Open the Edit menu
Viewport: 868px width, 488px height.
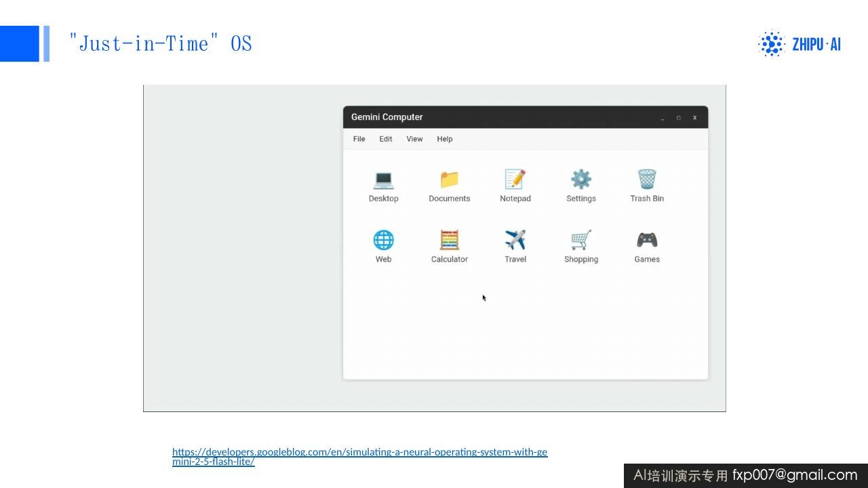(386, 139)
